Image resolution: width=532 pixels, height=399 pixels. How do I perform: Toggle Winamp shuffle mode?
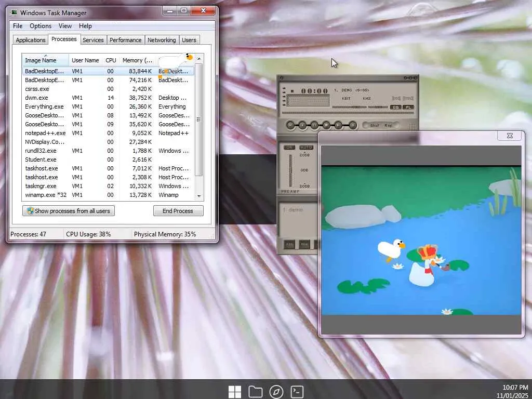pos(374,125)
